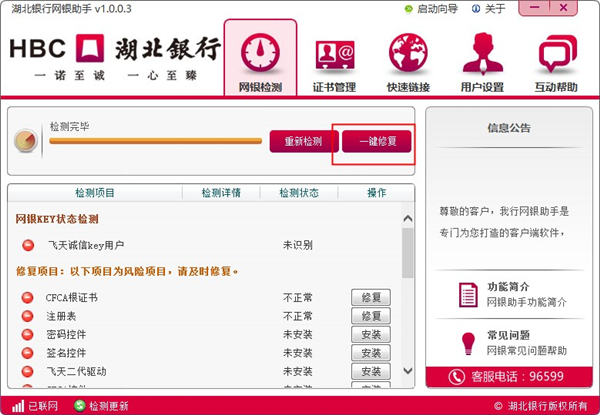Screen dimensions: 600x415
Task: Click 修复 button for CFCA根证书
Action: point(371,297)
